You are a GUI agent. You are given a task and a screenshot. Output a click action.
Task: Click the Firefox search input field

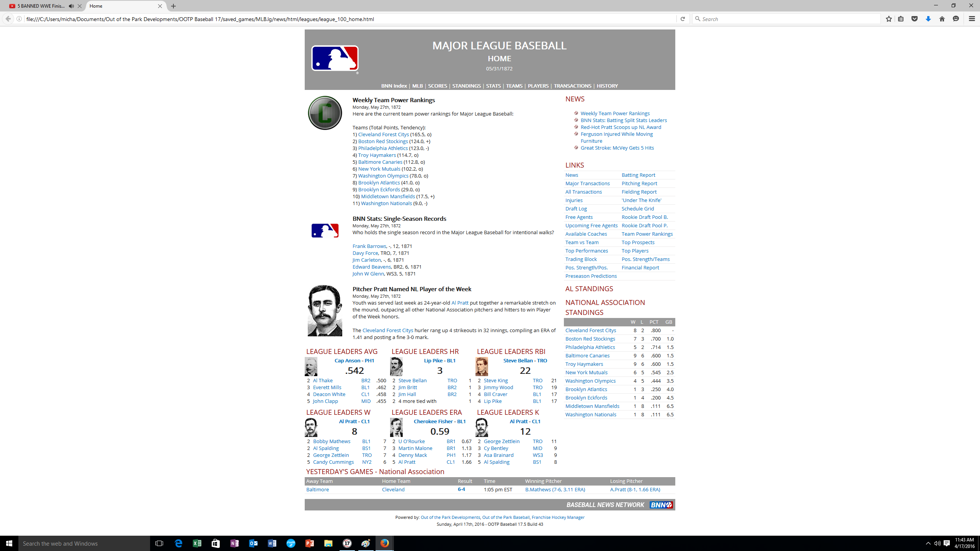[x=789, y=19]
